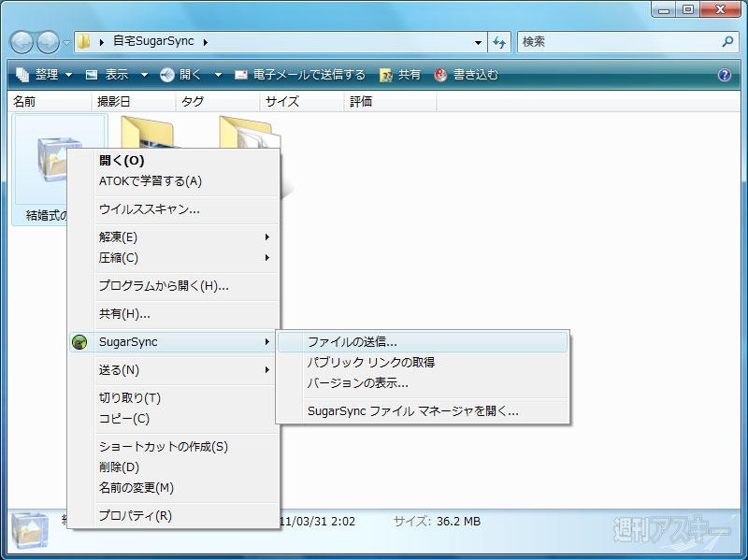The width and height of the screenshot is (748, 560).
Task: Choose ATOKで学習する(A) menu entry
Action: tap(174, 181)
